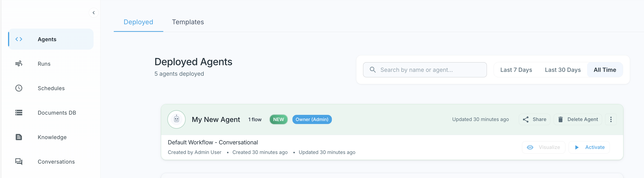Click the Documents DB storage icon
The image size is (644, 178).
pos(19,113)
